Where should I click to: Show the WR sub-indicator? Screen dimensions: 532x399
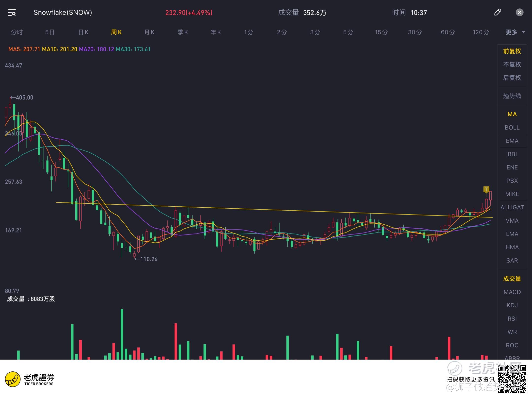(512, 332)
